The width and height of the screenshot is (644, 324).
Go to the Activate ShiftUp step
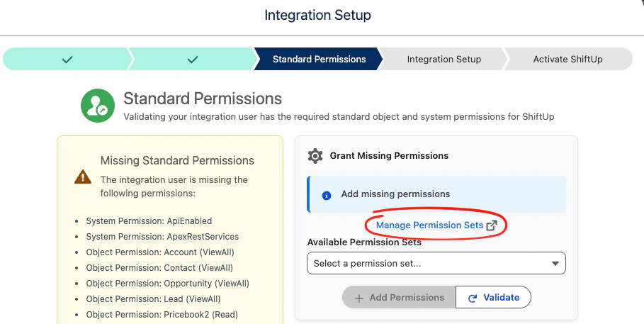(x=567, y=60)
